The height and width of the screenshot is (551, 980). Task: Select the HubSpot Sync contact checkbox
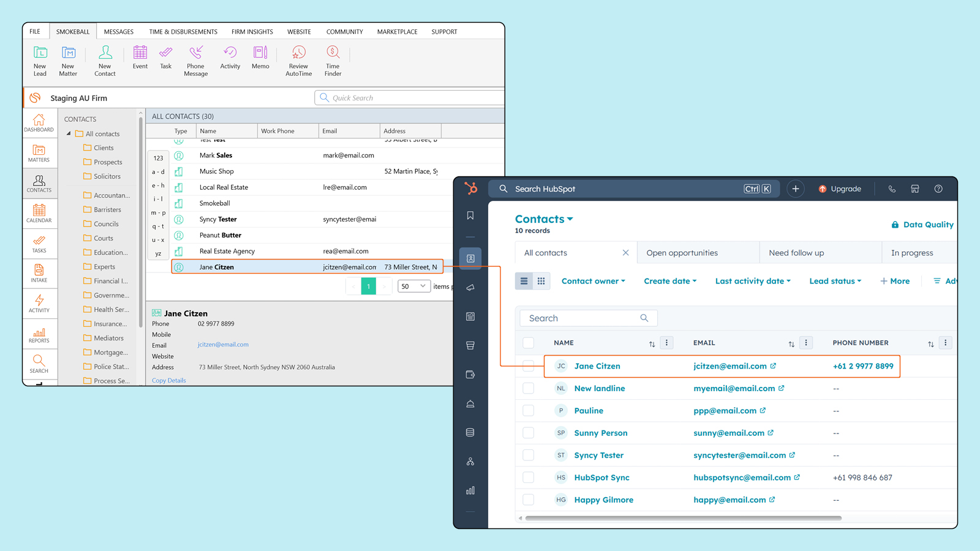pos(528,478)
